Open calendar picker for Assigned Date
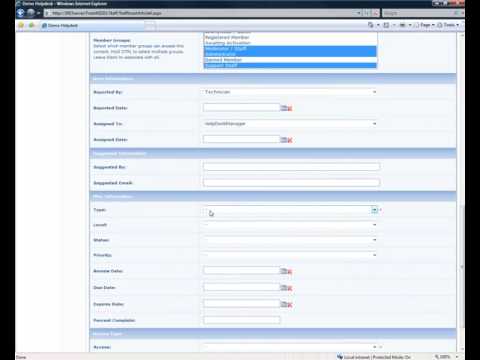The image size is (480, 360). click(284, 139)
